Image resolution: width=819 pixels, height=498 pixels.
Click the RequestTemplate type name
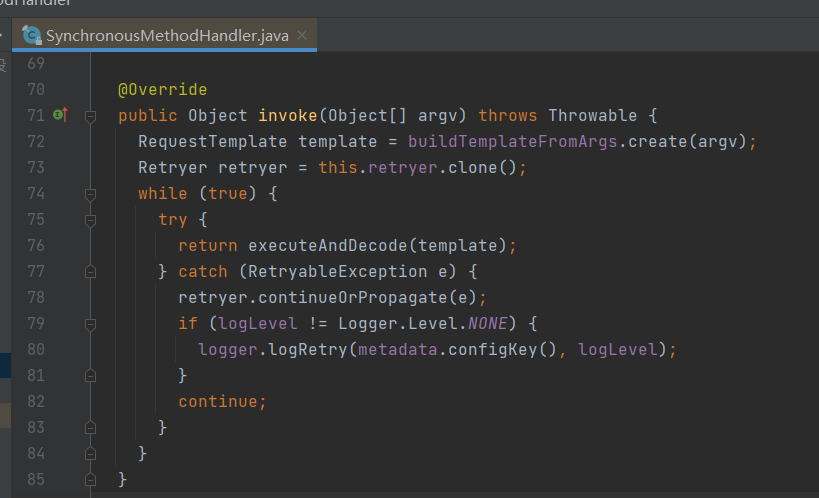tap(213, 142)
